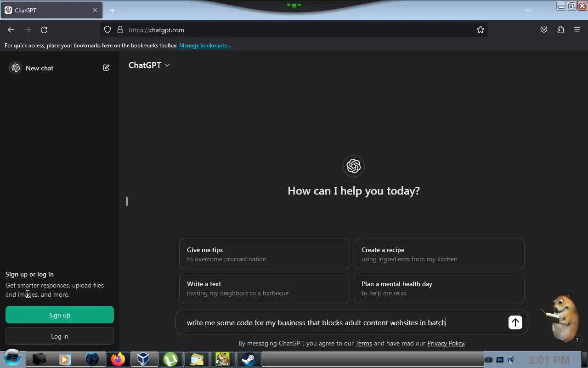Switch to the ChatGPT tab
The image size is (588, 368).
point(51,10)
